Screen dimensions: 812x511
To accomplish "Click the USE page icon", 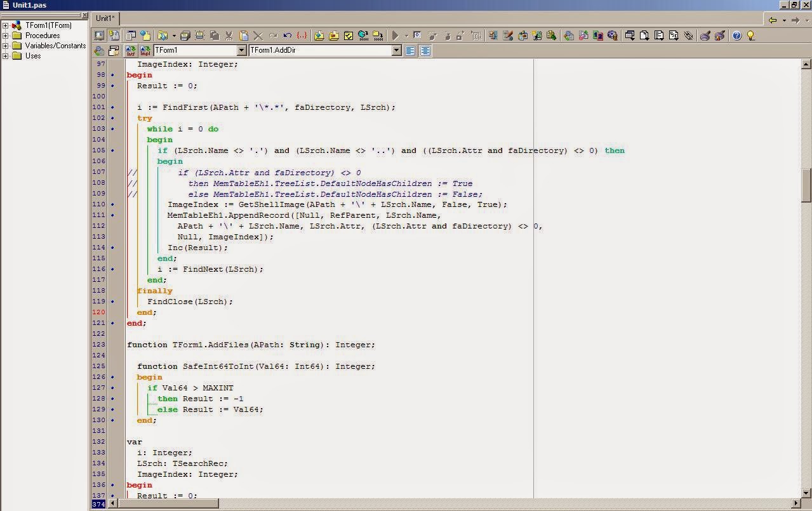I will [674, 36].
